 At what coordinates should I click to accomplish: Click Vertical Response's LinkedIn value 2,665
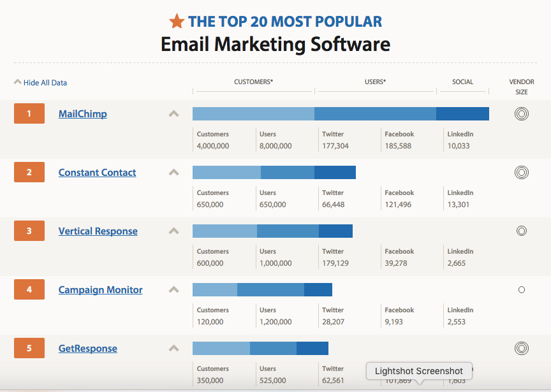pos(456,263)
